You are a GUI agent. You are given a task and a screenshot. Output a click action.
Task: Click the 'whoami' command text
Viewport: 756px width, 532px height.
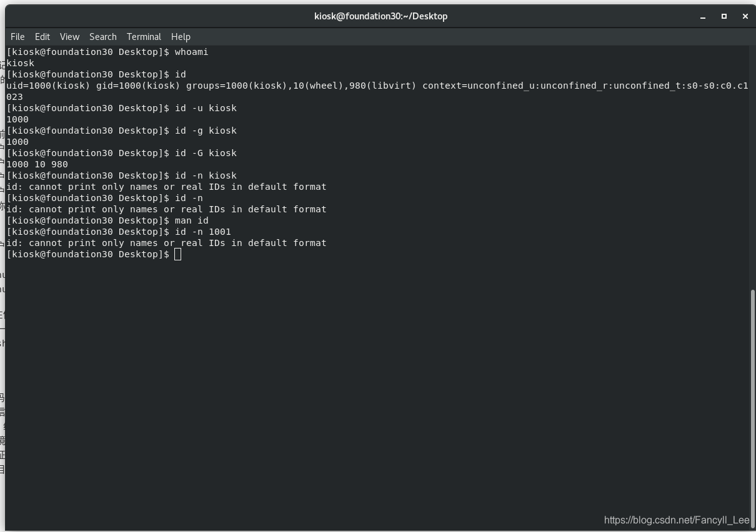tap(192, 52)
